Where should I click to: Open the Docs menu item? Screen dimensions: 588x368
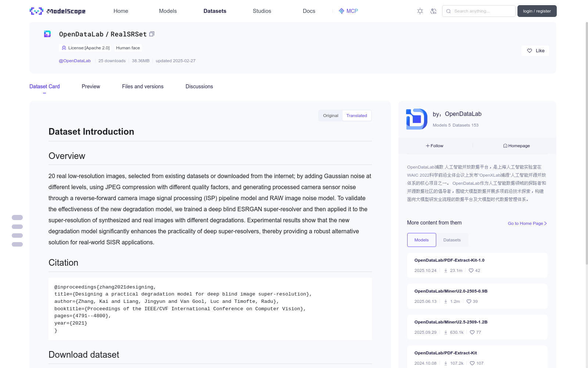tap(309, 11)
